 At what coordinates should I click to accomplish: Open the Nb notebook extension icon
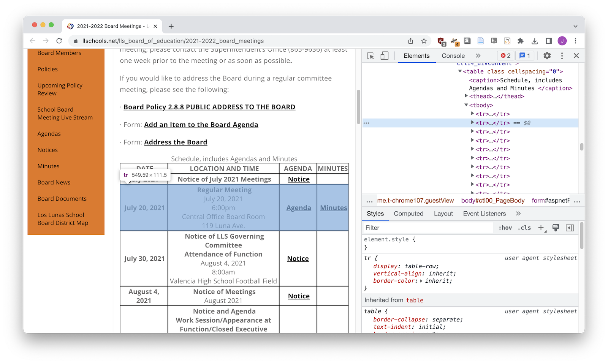[507, 41]
